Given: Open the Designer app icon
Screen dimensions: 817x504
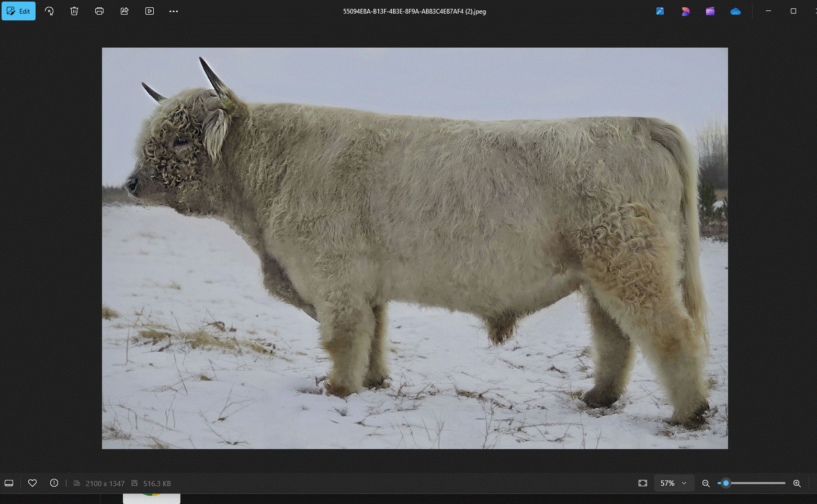Looking at the screenshot, I should click(x=660, y=11).
